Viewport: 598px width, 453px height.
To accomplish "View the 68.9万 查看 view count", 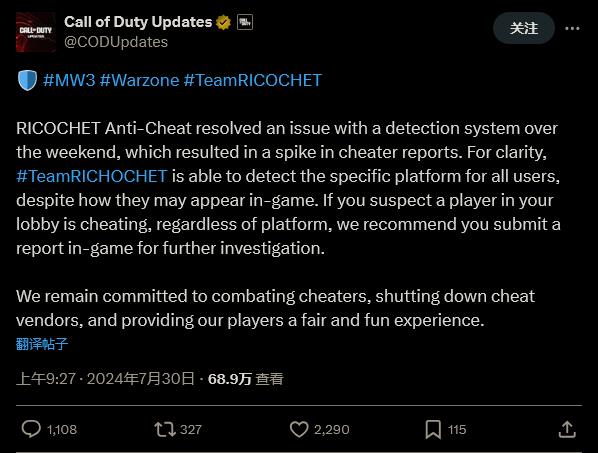I will (246, 379).
